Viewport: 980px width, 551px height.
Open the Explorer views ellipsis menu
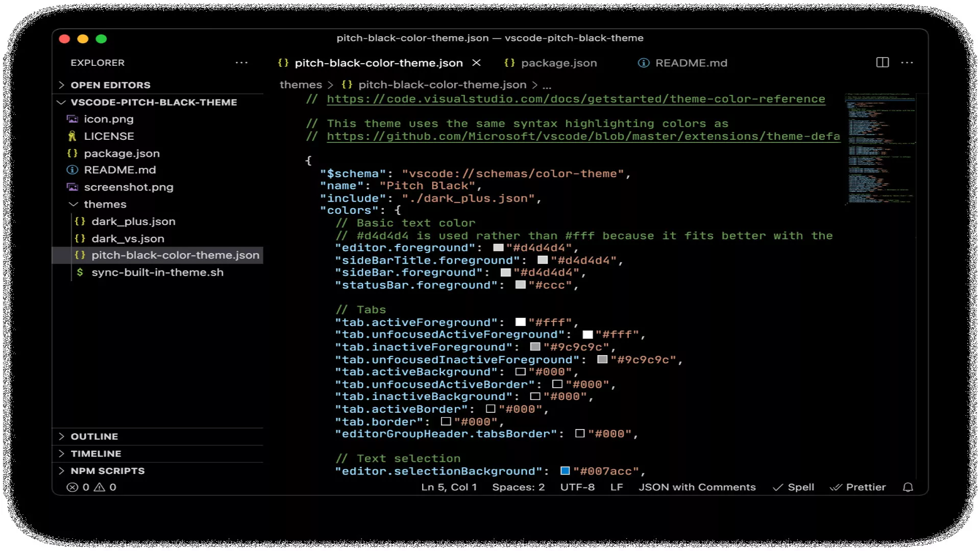coord(241,62)
